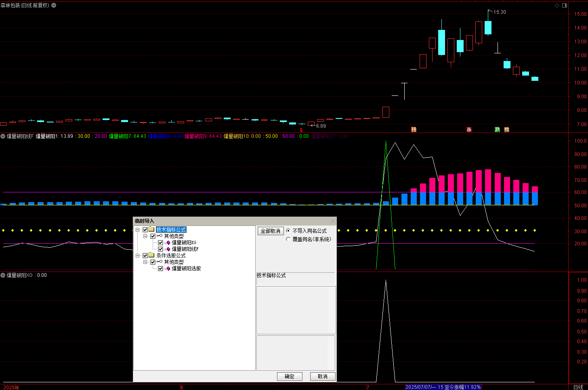The height and width of the screenshot is (390, 588).
Task: Select the 技术指标公式 tree row label
Action: (x=171, y=230)
